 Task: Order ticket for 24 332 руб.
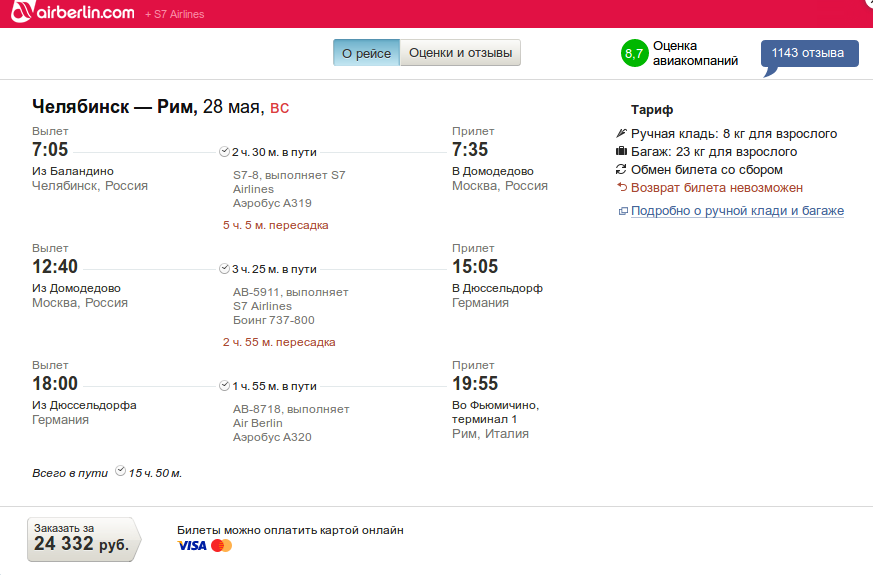pyautogui.click(x=82, y=539)
